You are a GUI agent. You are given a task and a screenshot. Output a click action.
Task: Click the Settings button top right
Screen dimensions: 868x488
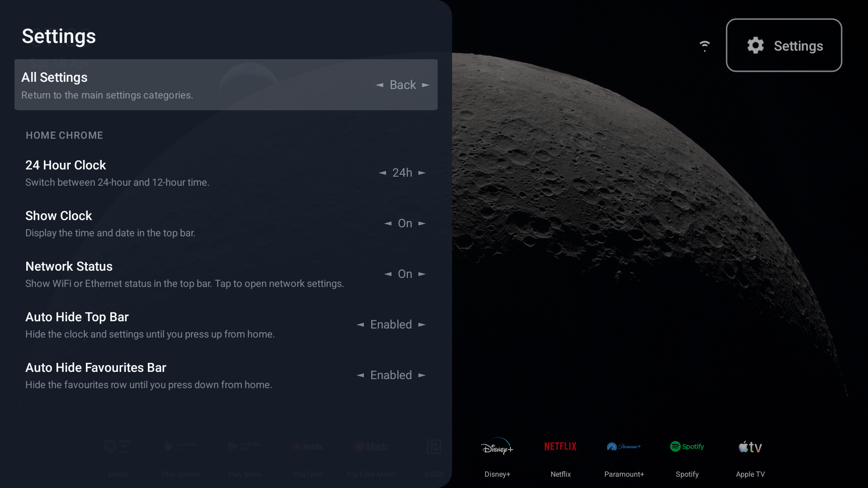(784, 45)
